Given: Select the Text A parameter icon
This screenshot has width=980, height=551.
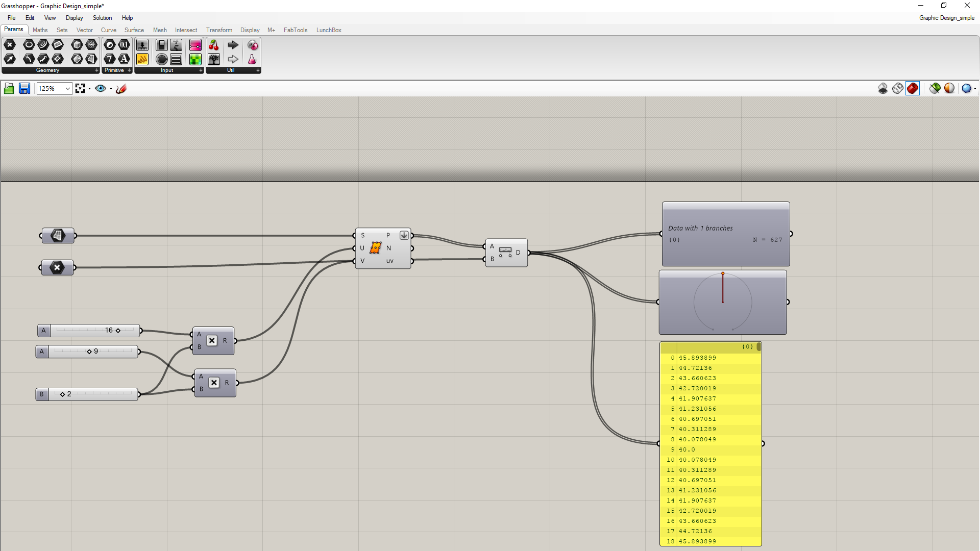Looking at the screenshot, I should 124,59.
